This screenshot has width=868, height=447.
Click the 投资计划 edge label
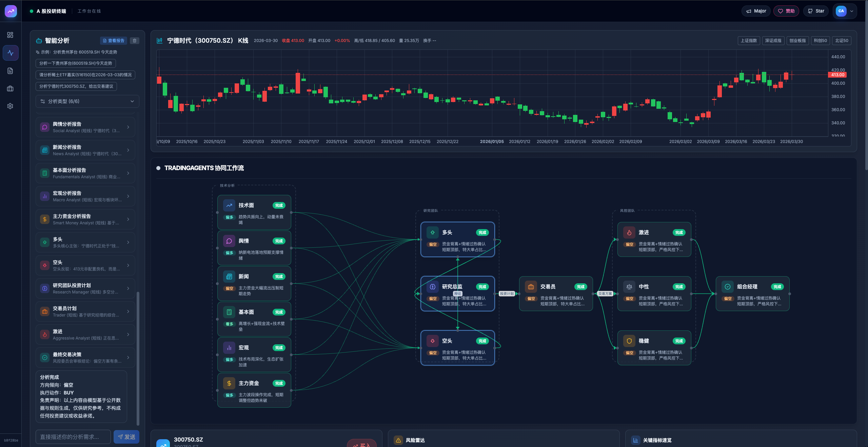(507, 294)
